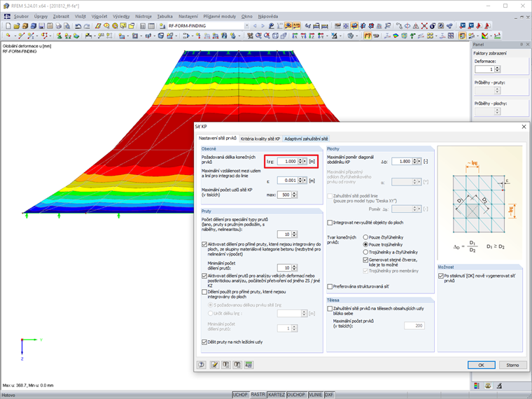
Task: Toggle 'Aktivovat dělení pro přímé pruty' checkbox
Action: pos(204,244)
